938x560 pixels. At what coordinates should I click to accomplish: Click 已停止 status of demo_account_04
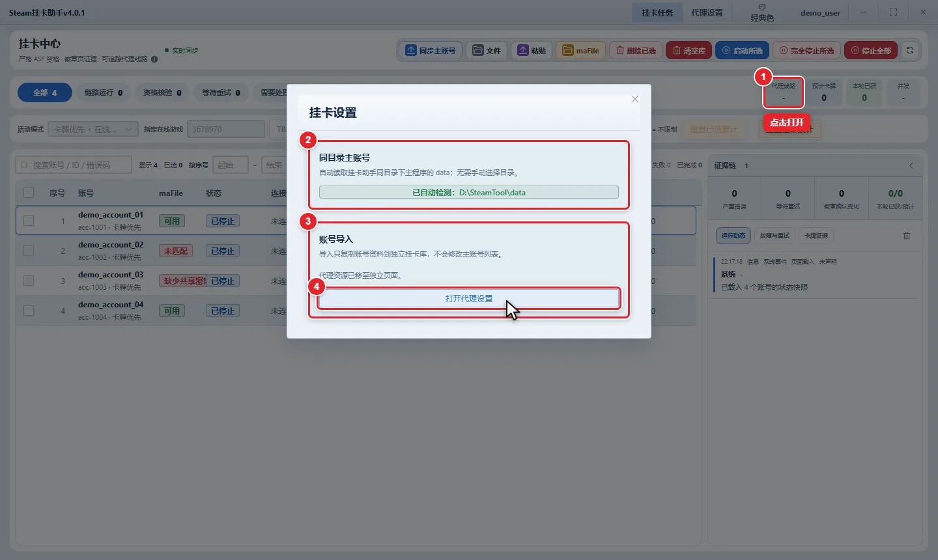tap(223, 311)
